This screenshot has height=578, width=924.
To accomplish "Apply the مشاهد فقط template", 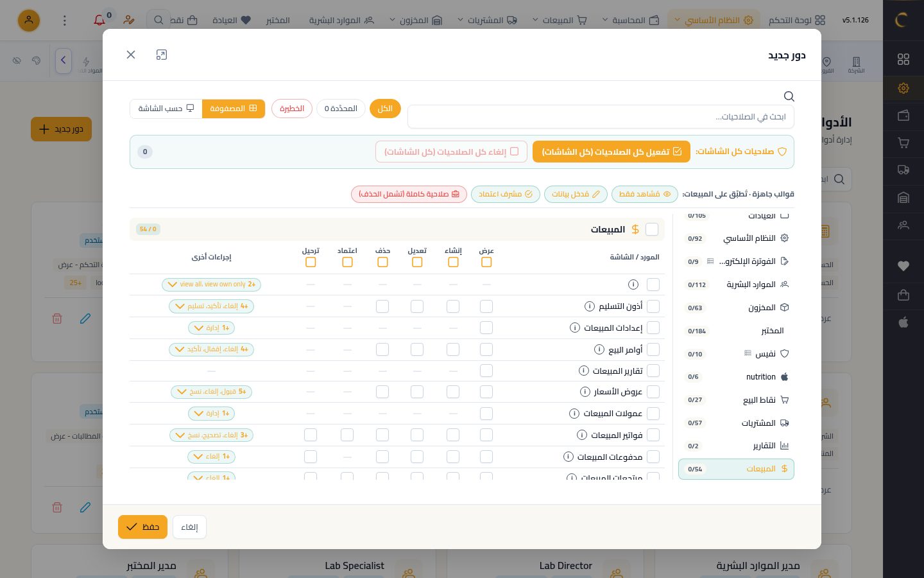I will (x=644, y=194).
